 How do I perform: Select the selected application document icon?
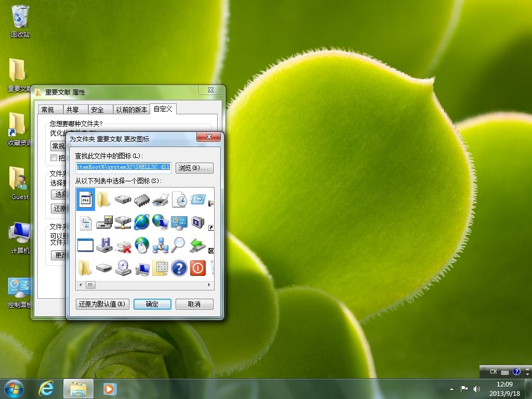pyautogui.click(x=86, y=199)
